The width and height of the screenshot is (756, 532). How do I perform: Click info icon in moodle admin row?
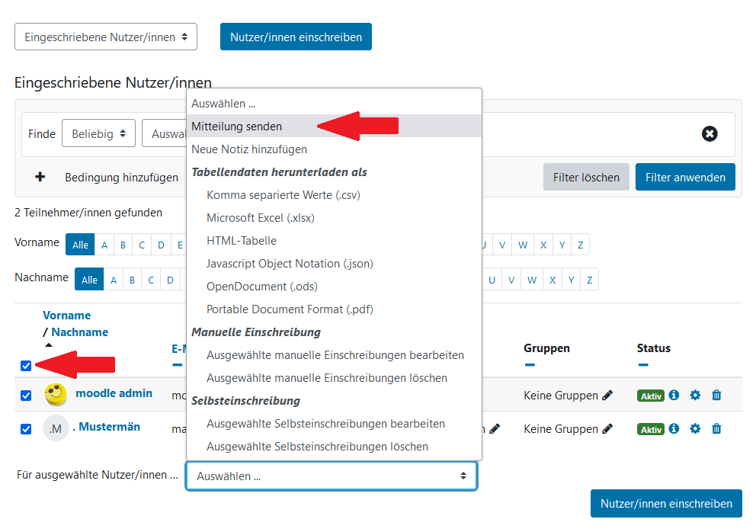coord(674,396)
